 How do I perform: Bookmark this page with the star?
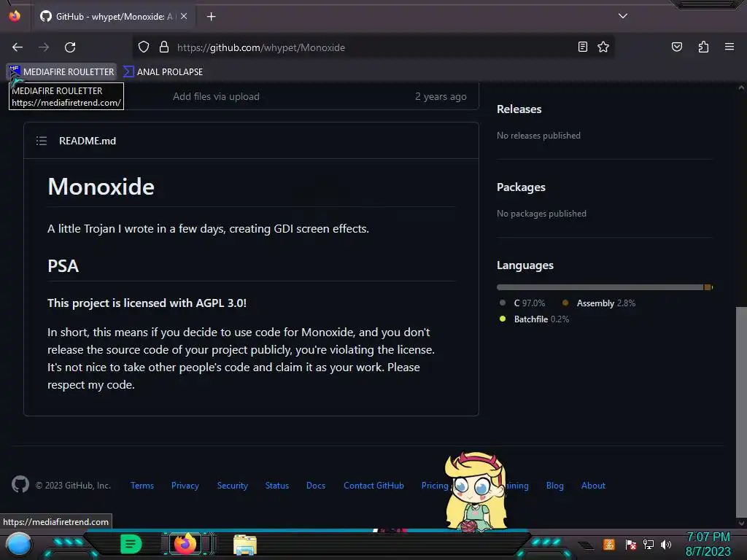click(603, 47)
